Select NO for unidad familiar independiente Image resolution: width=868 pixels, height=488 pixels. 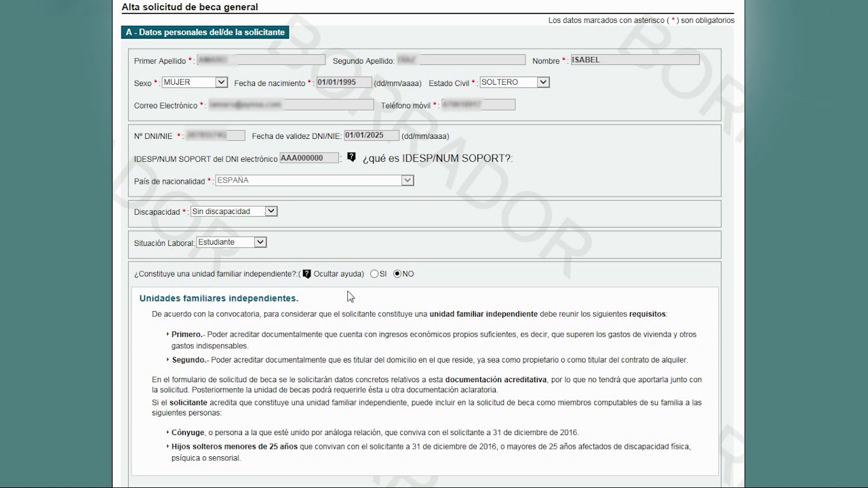click(x=397, y=274)
